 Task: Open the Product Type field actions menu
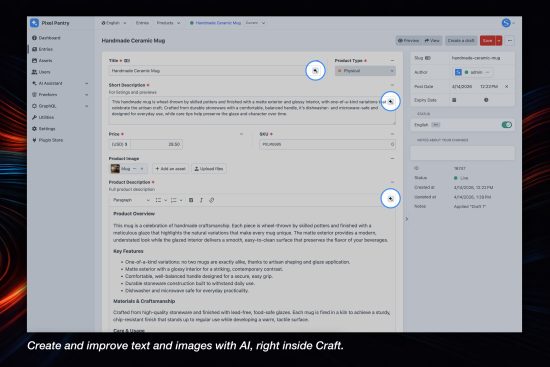coord(392,61)
